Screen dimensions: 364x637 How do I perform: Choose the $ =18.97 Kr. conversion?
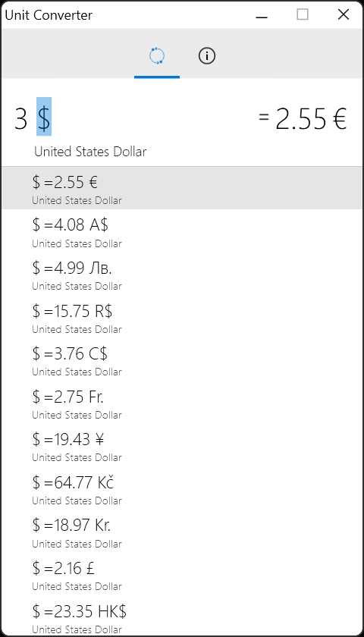pos(182,531)
